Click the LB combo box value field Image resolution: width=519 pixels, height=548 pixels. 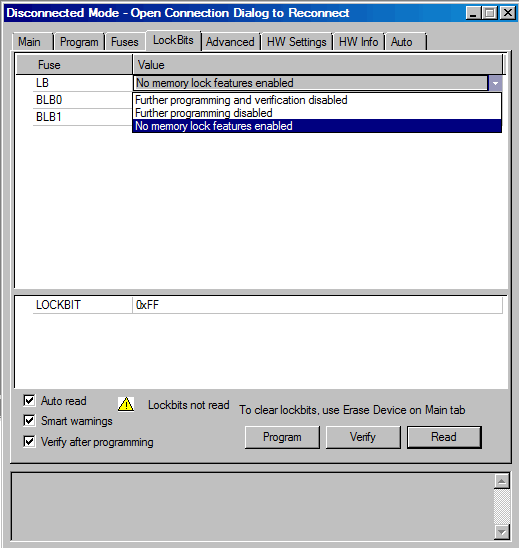(x=310, y=83)
